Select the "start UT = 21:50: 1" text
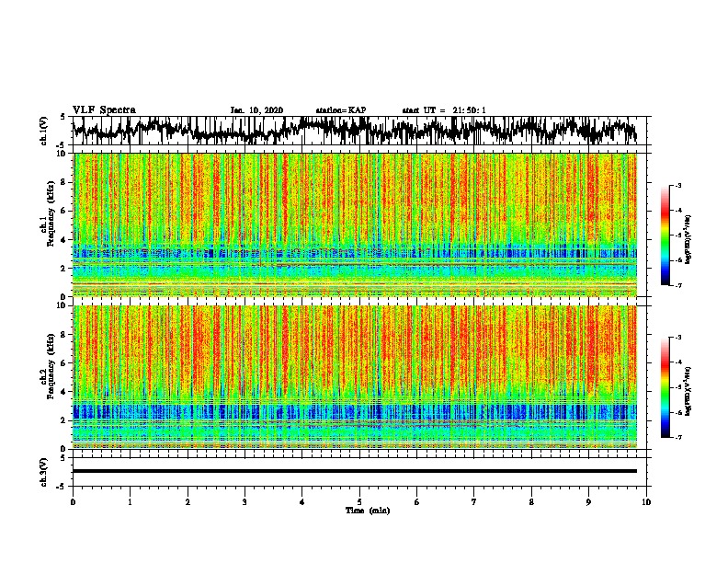 (444, 110)
